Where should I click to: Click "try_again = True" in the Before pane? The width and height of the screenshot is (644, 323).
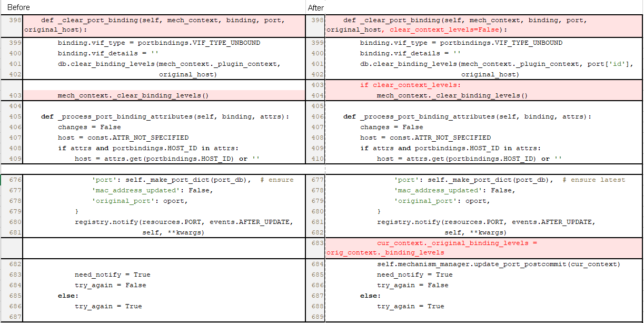pyautogui.click(x=108, y=306)
